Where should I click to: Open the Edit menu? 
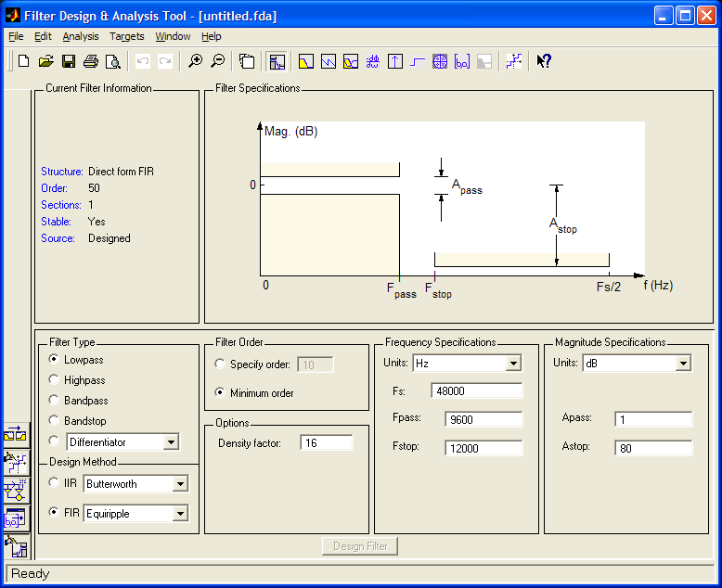coord(43,36)
